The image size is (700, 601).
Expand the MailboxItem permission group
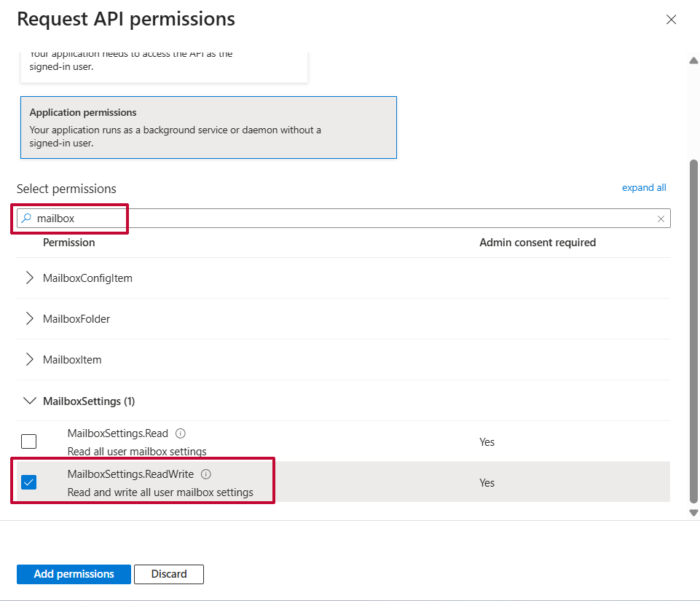(x=30, y=360)
